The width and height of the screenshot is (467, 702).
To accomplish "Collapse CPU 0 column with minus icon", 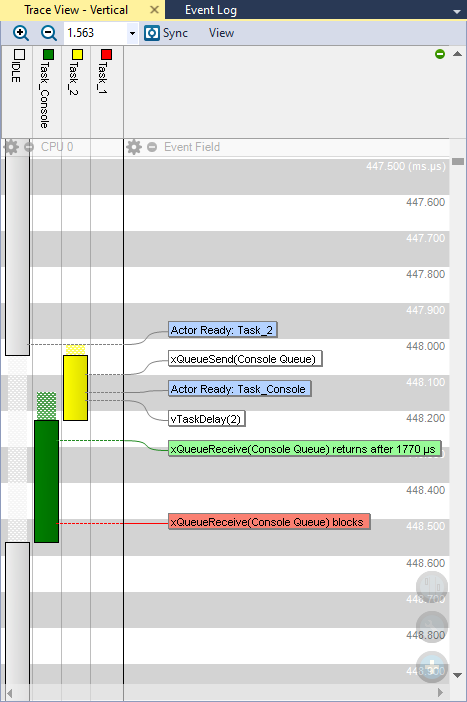I will pos(29,147).
